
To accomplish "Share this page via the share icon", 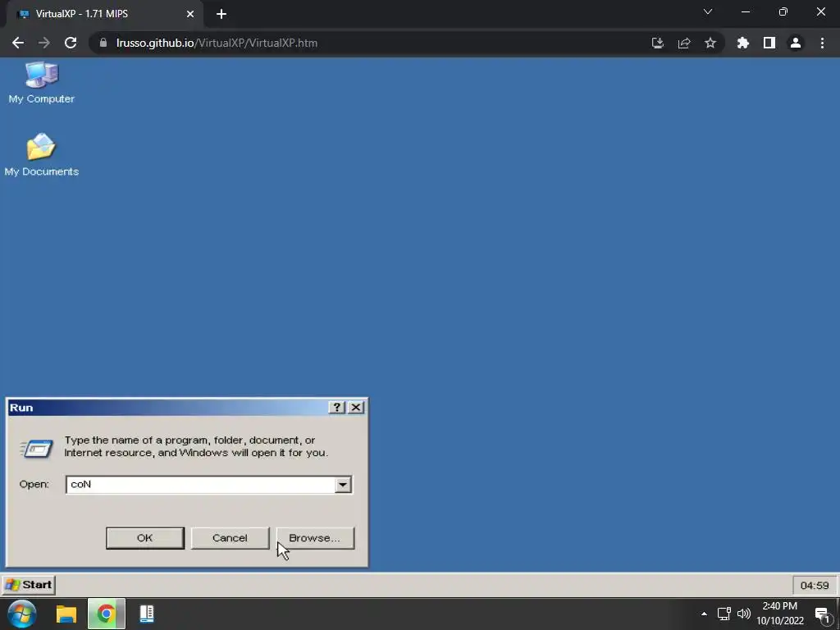I will [x=684, y=43].
